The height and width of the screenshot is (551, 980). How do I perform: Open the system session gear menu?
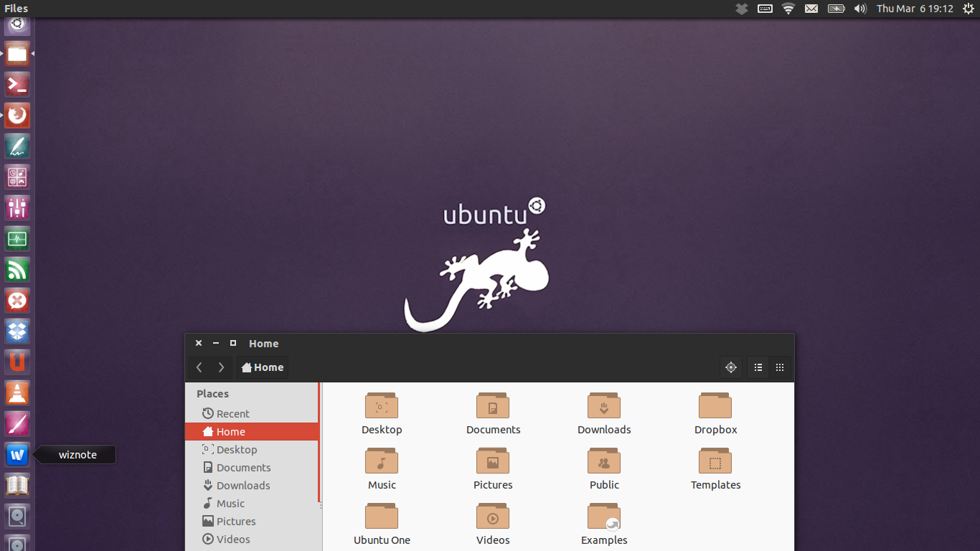coord(969,9)
